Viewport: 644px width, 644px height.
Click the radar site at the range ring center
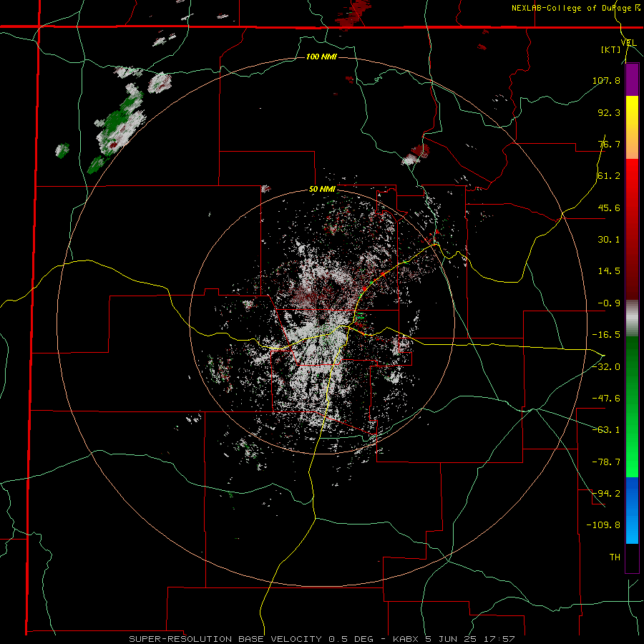point(322,322)
